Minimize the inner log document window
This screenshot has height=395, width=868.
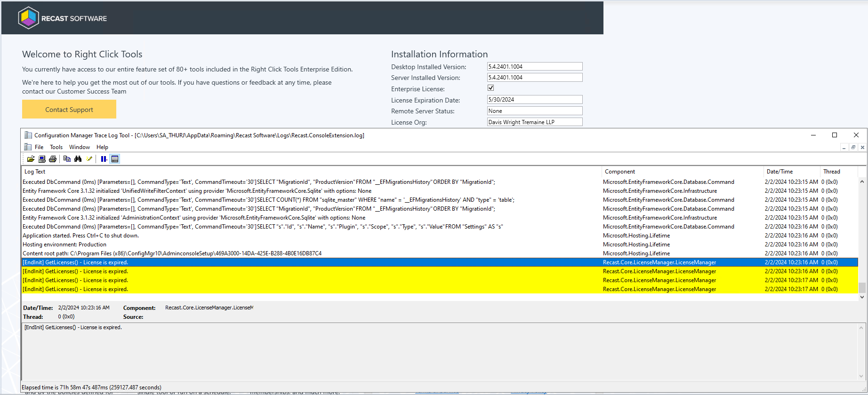click(844, 148)
